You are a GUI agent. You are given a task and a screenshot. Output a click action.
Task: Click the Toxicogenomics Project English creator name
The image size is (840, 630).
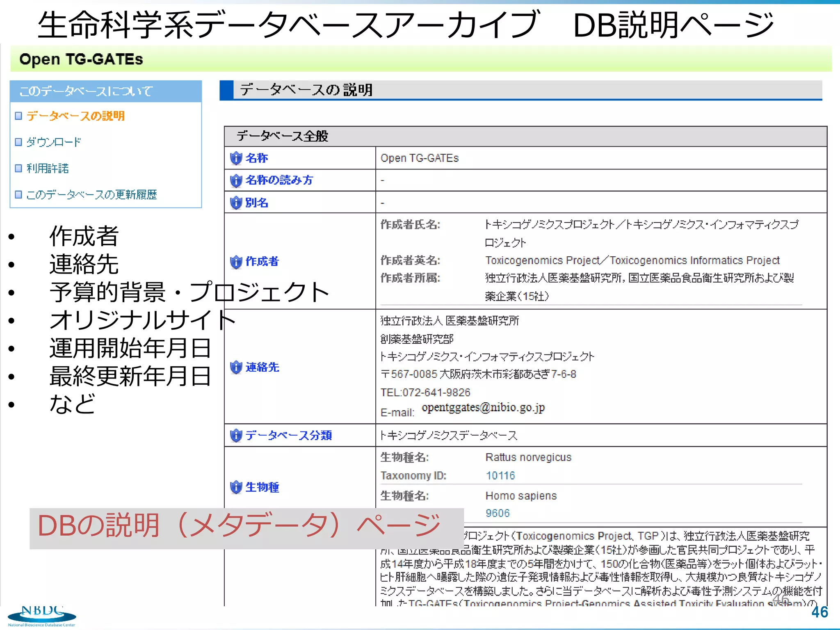pos(632,261)
